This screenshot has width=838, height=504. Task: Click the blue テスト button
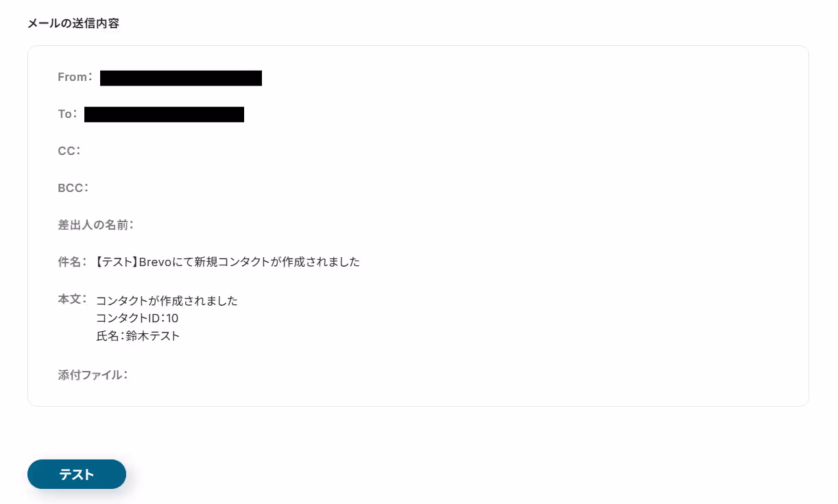tap(77, 475)
